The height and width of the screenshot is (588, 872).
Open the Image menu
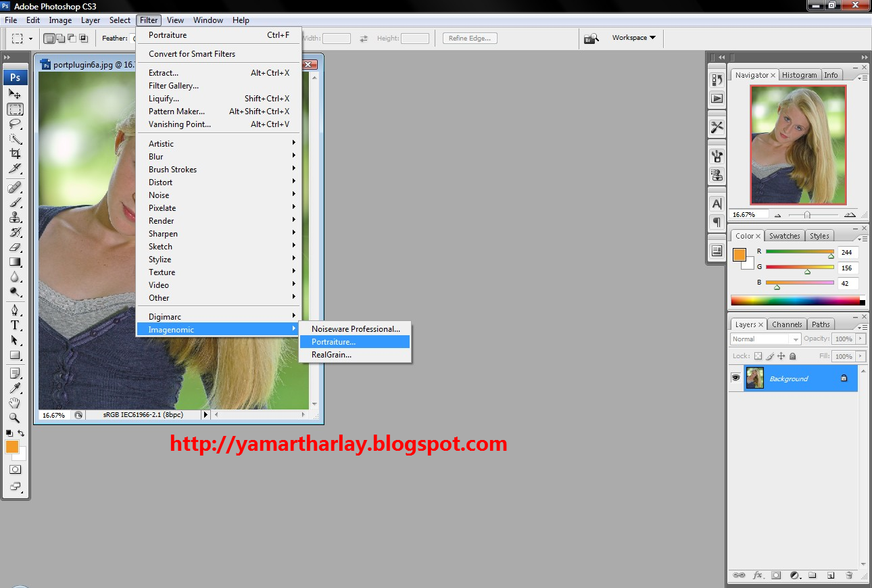pyautogui.click(x=60, y=20)
